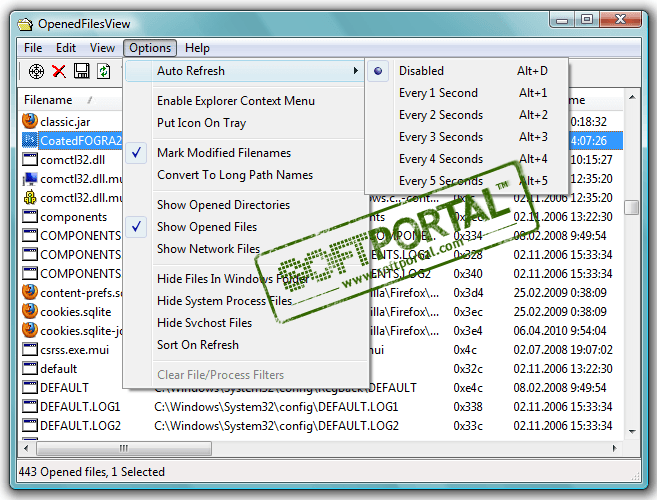Click the target crosshair toolbar icon

36,71
